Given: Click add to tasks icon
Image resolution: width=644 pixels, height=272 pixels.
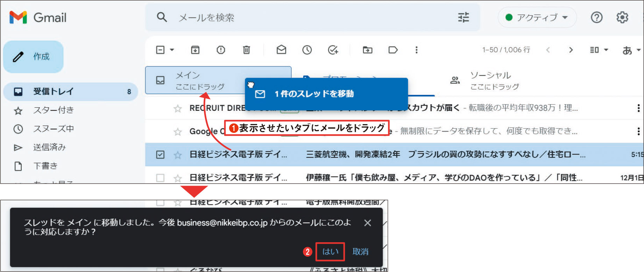Looking at the screenshot, I should pos(333,50).
